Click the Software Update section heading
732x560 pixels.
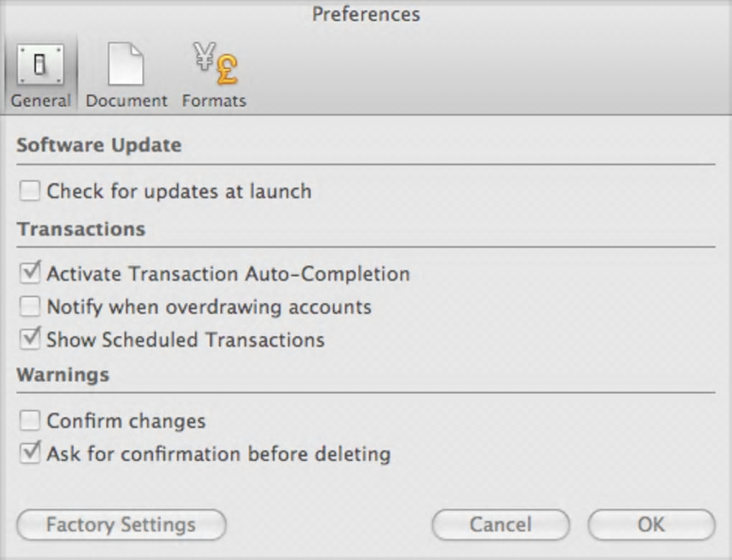point(99,145)
